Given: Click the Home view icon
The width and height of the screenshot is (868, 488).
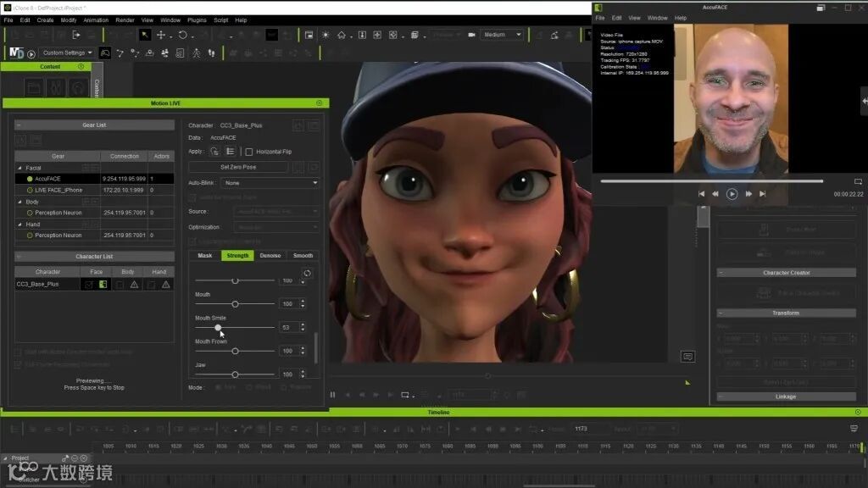Looking at the screenshot, I should click(342, 35).
